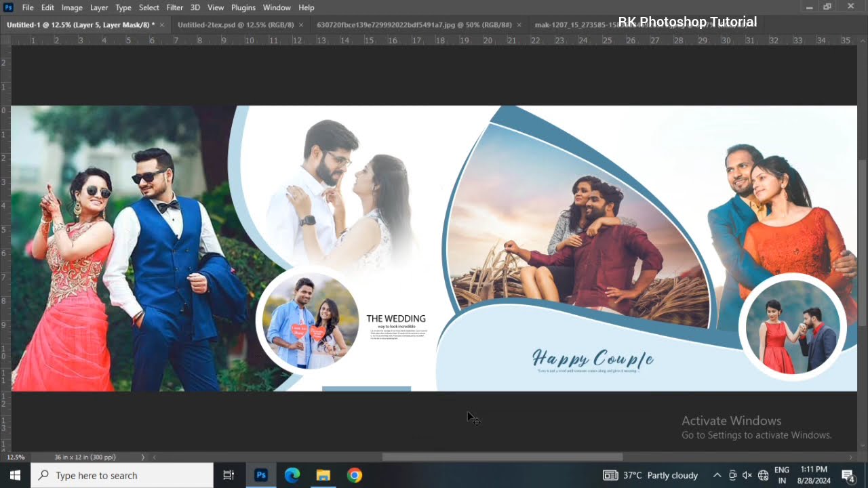Switch the ENG IN input language
Image resolution: width=868 pixels, height=488 pixels.
(782, 475)
